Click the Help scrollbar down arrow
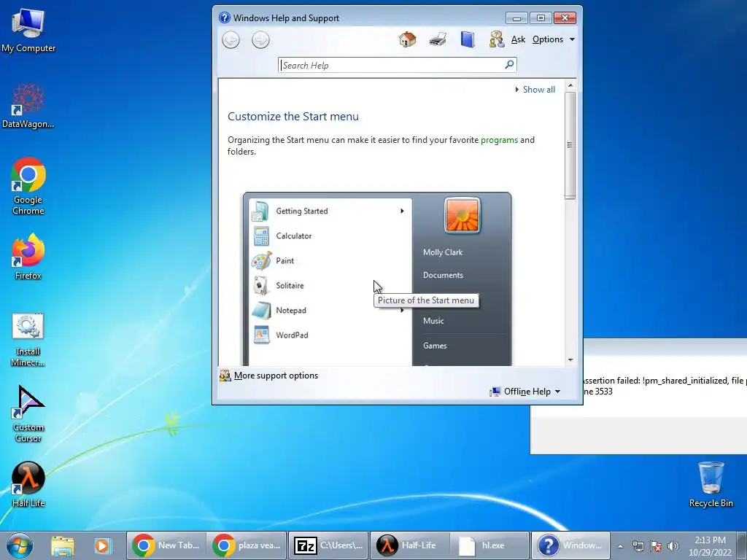The height and width of the screenshot is (560, 747). (x=570, y=360)
